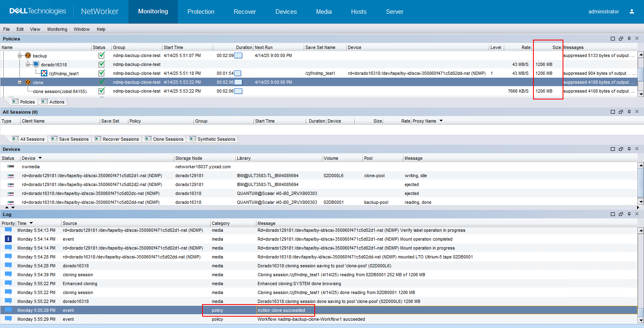644x328 pixels.
Task: Click priority icon for 'Verify label operation' log row
Action: pyautogui.click(x=8, y=230)
